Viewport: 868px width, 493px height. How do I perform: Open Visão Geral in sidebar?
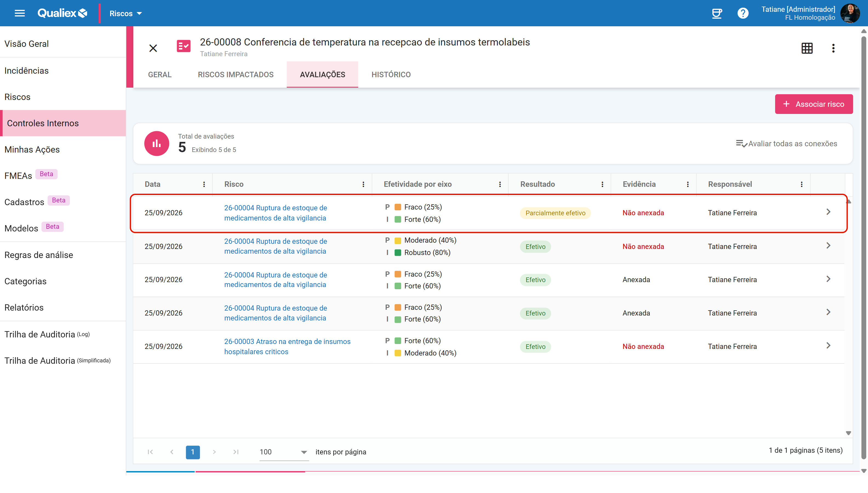coord(63,44)
